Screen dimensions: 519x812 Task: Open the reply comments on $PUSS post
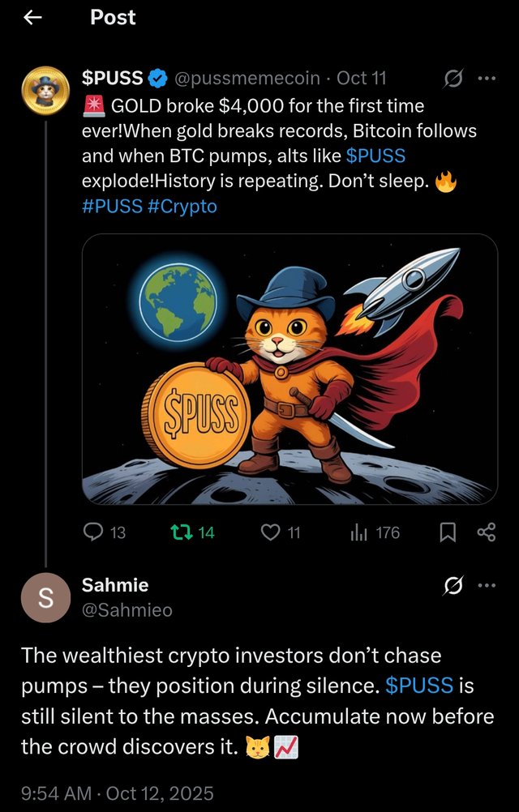point(95,532)
